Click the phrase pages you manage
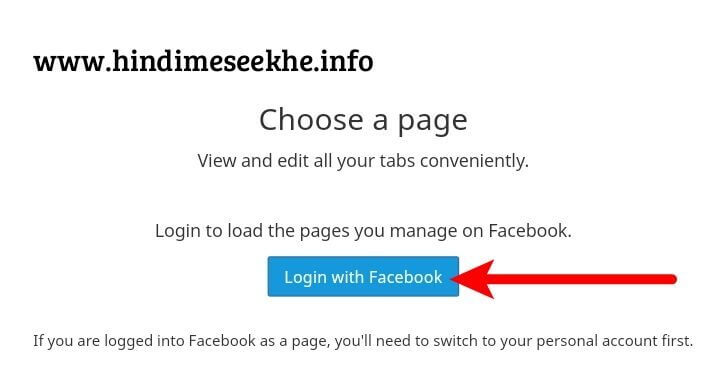This screenshot has width=719, height=370. [378, 231]
